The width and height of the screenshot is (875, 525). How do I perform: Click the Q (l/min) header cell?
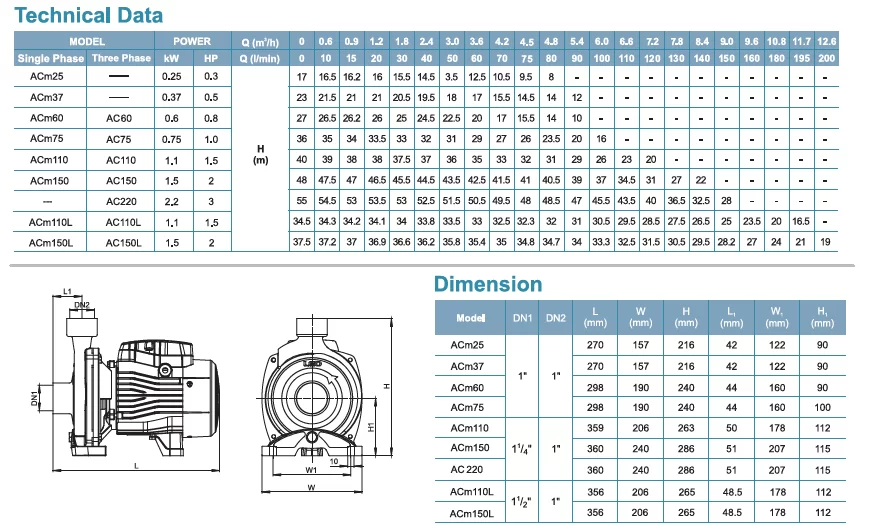260,58
